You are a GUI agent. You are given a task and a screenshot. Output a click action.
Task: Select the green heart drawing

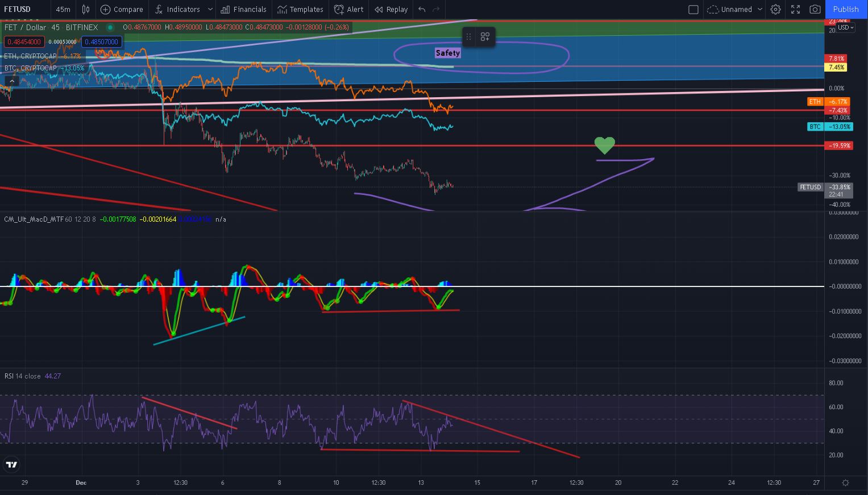[x=605, y=145]
